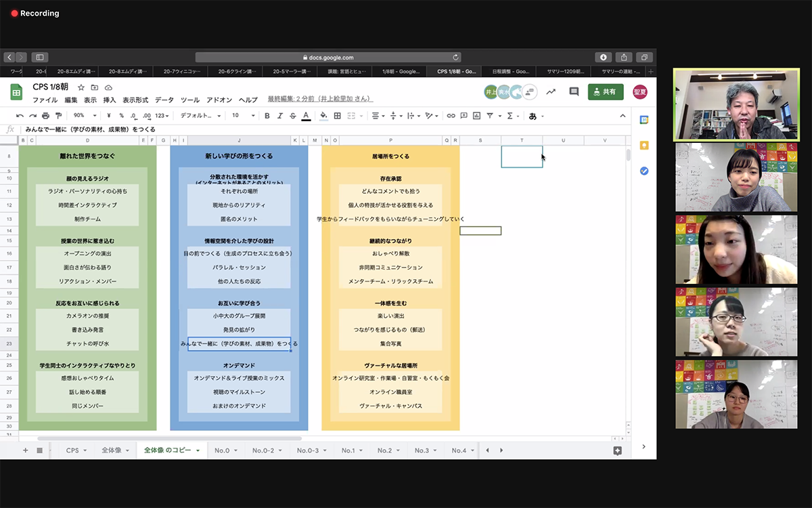Viewport: 812px width, 508px height.
Task: Open Google Keep in side panel
Action: (644, 145)
